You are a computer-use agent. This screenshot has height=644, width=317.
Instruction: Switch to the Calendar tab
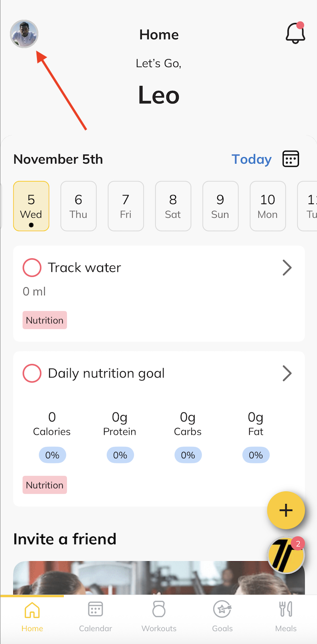coord(96,616)
